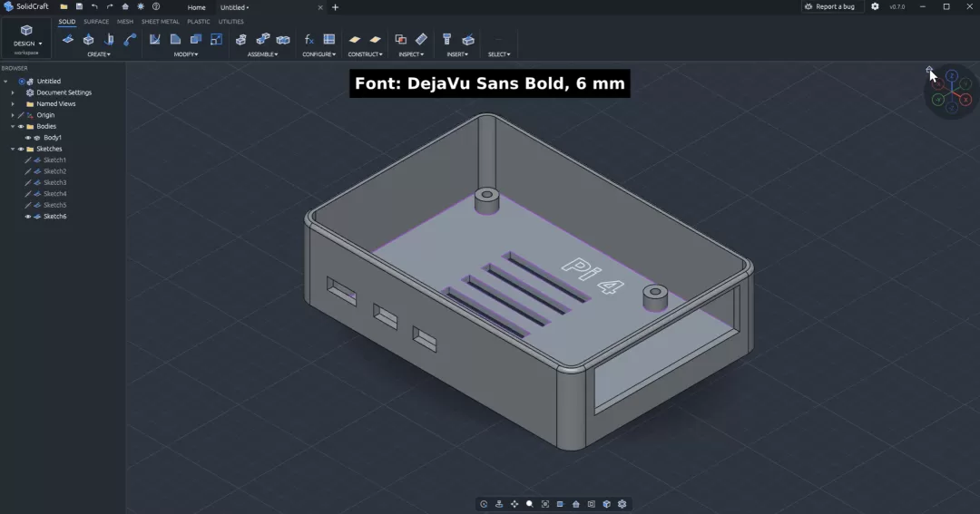This screenshot has width=980, height=514.
Task: Open the INSPECT dropdown menu
Action: (x=411, y=54)
